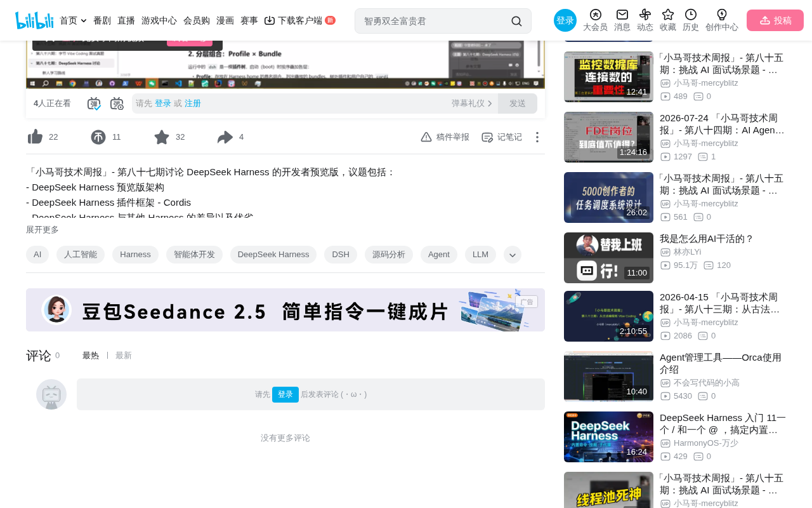Open 消息 messages icon
This screenshot has height=508, width=812.
(x=622, y=15)
